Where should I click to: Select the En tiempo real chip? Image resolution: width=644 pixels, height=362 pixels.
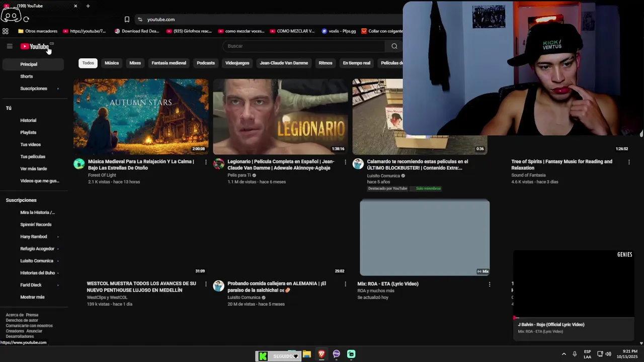[356, 63]
